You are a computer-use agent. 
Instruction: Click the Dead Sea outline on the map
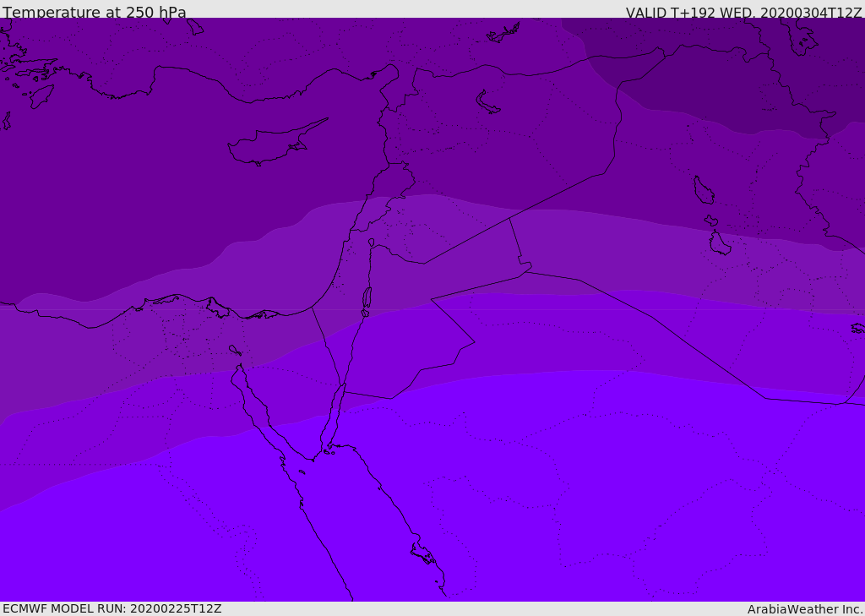[367, 298]
